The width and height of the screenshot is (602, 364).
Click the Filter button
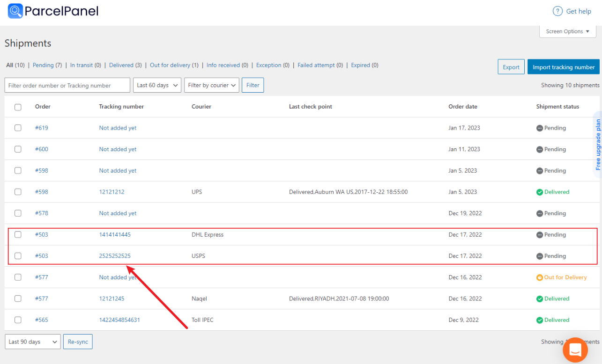[253, 85]
